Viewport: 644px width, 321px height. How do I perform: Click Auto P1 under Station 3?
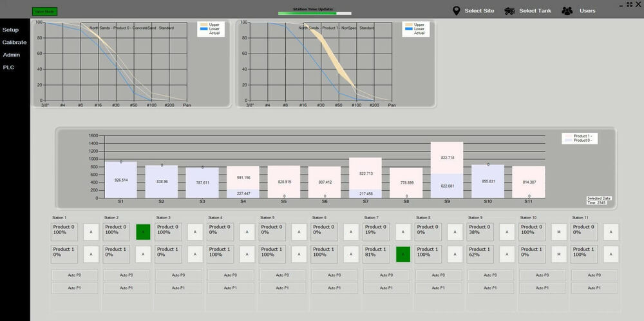pyautogui.click(x=178, y=288)
